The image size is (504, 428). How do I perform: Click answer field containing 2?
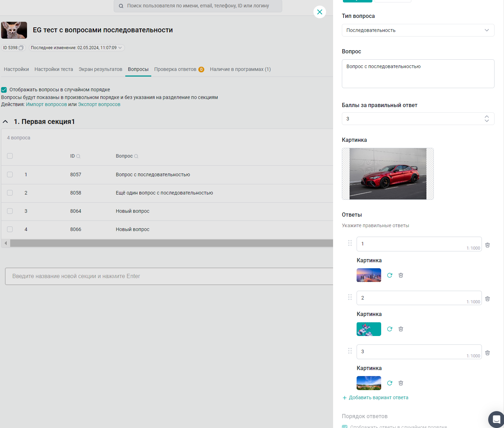tap(419, 298)
